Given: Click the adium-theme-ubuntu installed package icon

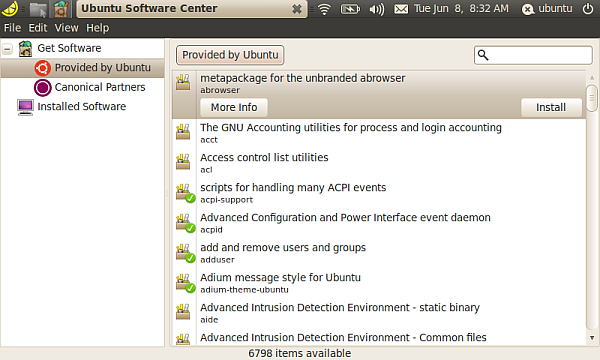Looking at the screenshot, I should pyautogui.click(x=186, y=283).
